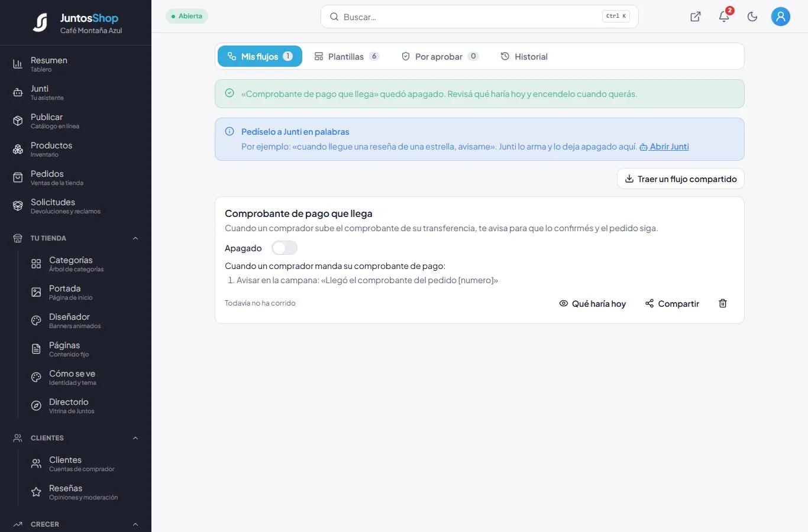Click the Todavía no ha corrido text
This screenshot has width=808, height=532.
(x=260, y=303)
